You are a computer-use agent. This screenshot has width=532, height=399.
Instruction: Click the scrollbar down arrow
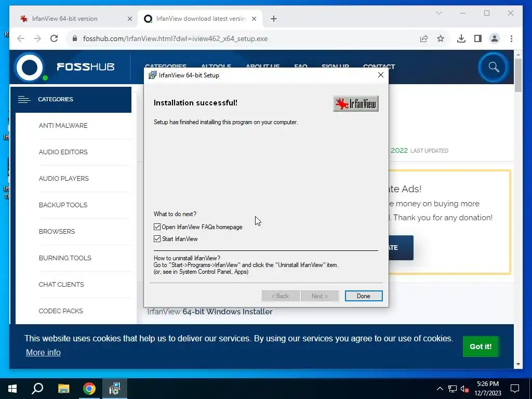(518, 364)
